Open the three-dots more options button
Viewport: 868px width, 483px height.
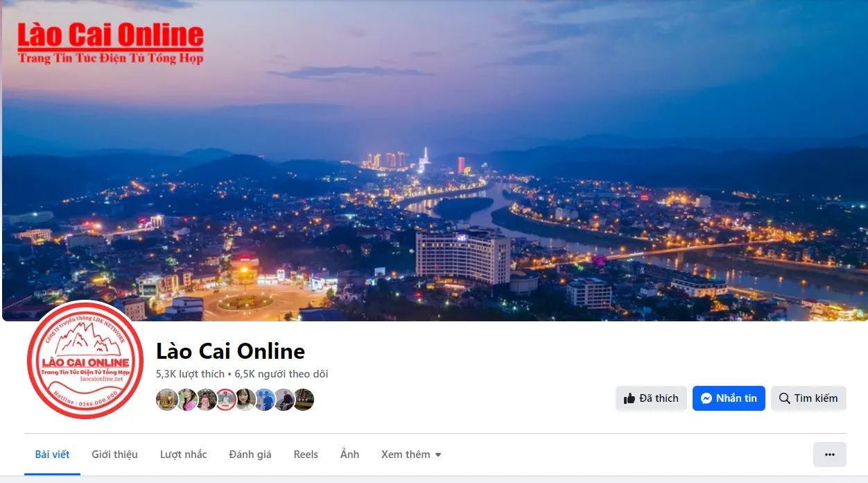[830, 455]
